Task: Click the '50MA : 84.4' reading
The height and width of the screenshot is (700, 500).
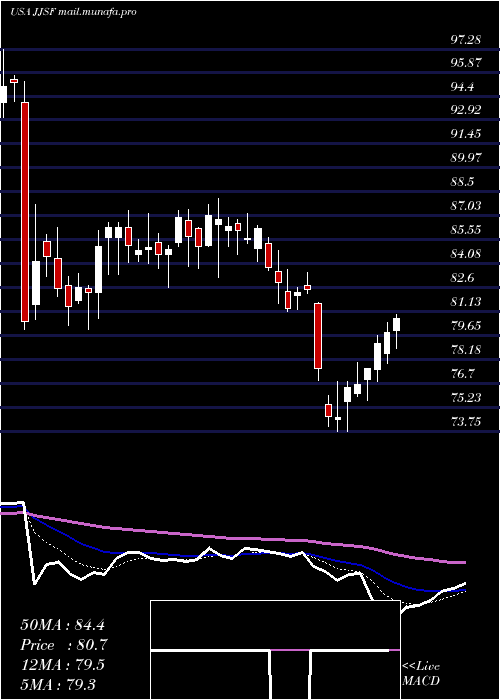Action: point(62,625)
